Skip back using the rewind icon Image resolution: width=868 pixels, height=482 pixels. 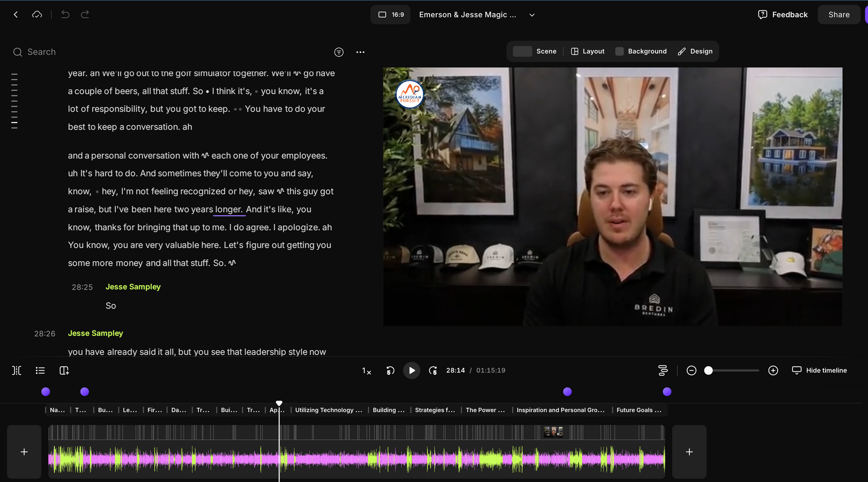pyautogui.click(x=390, y=371)
